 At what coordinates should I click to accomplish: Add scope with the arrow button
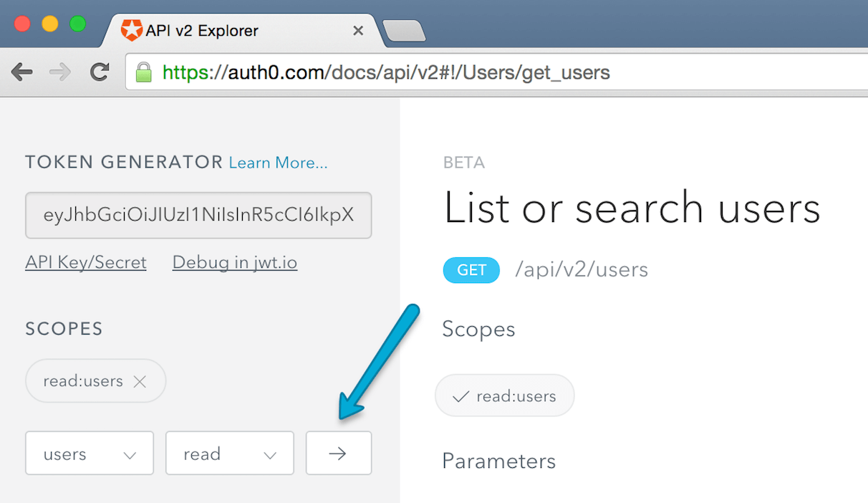pyautogui.click(x=339, y=453)
